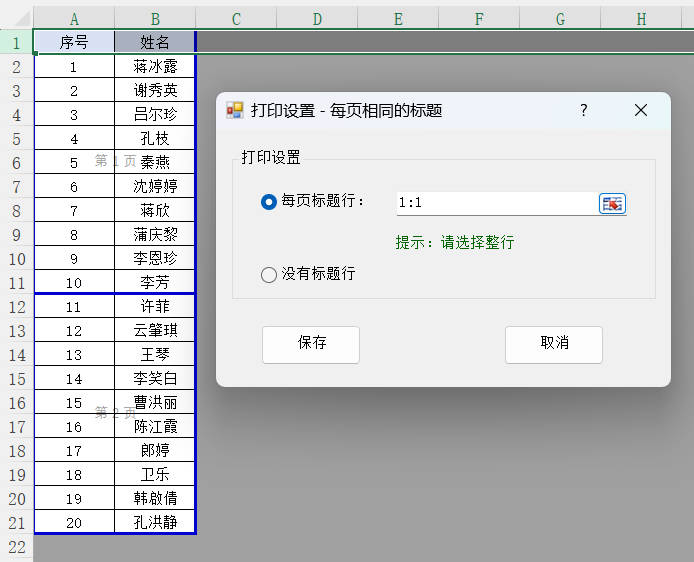Screen dimensions: 694x562
Task: Close the 打印设置 dialog with X
Action: [641, 111]
